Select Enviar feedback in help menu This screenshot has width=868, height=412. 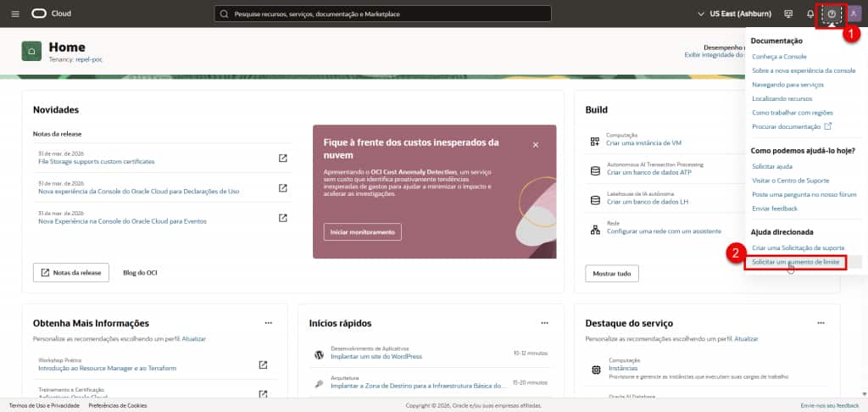775,209
